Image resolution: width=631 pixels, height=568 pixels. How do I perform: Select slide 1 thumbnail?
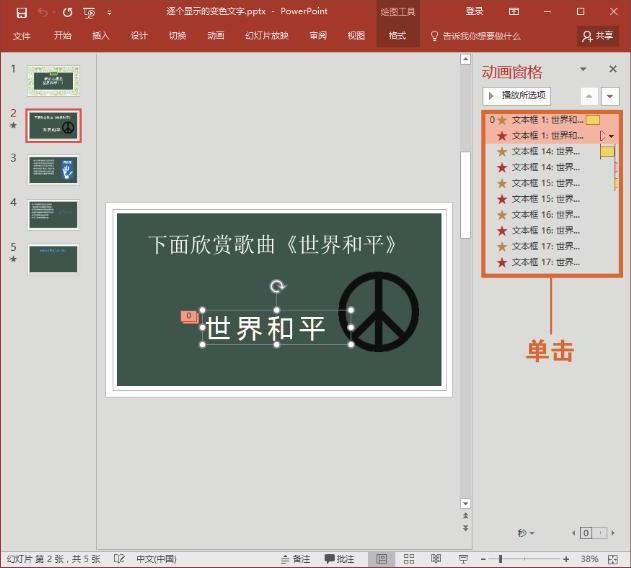click(x=54, y=81)
